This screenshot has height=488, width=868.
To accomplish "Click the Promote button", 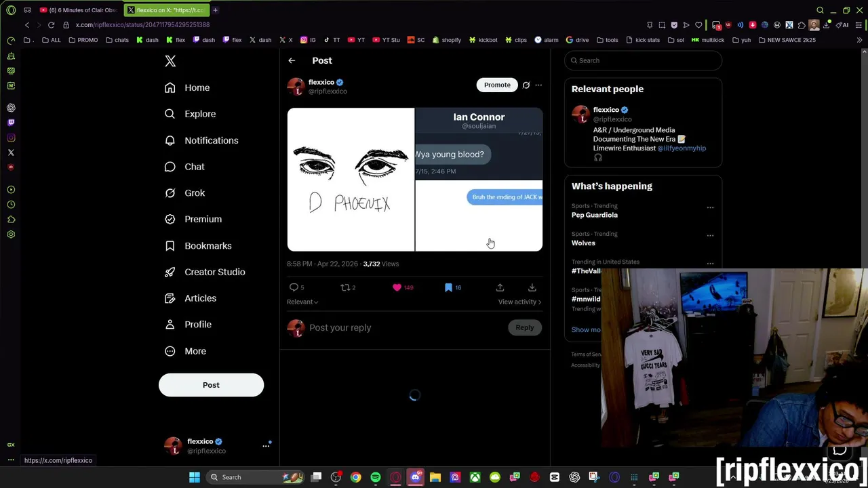I will coord(497,85).
